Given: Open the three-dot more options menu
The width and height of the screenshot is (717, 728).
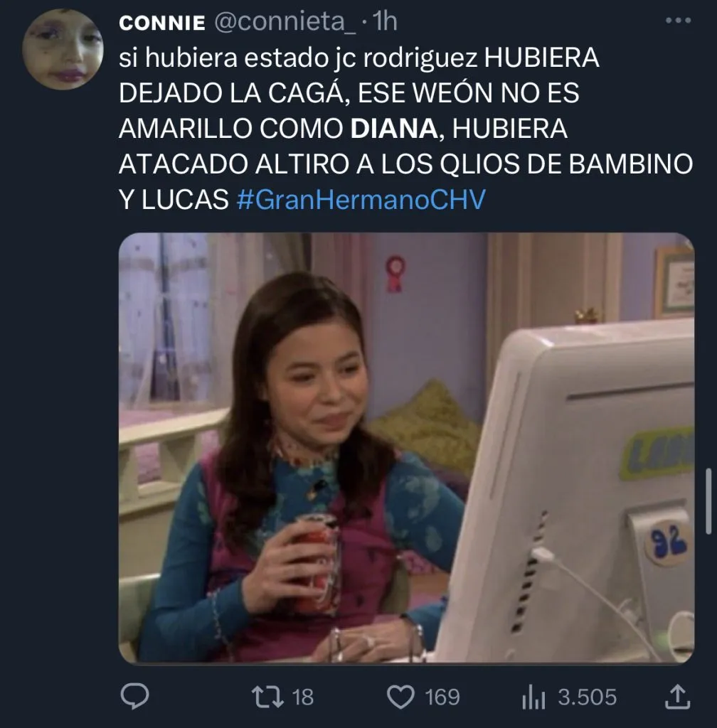Looking at the screenshot, I should (x=678, y=21).
